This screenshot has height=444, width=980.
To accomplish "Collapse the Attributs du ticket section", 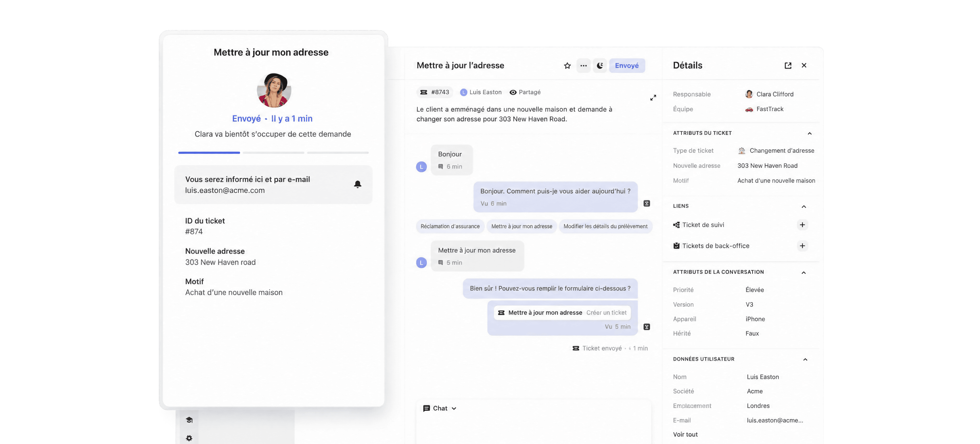I will coord(810,133).
